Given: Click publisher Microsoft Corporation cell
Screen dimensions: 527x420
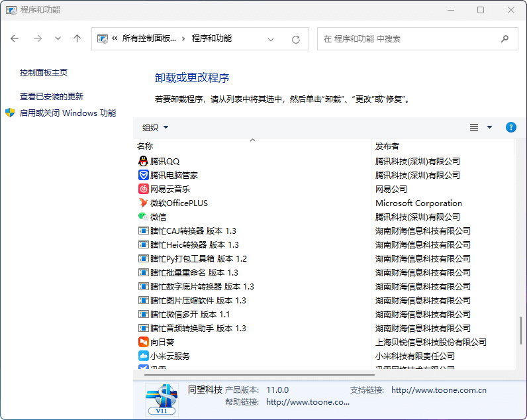Looking at the screenshot, I should 418,203.
